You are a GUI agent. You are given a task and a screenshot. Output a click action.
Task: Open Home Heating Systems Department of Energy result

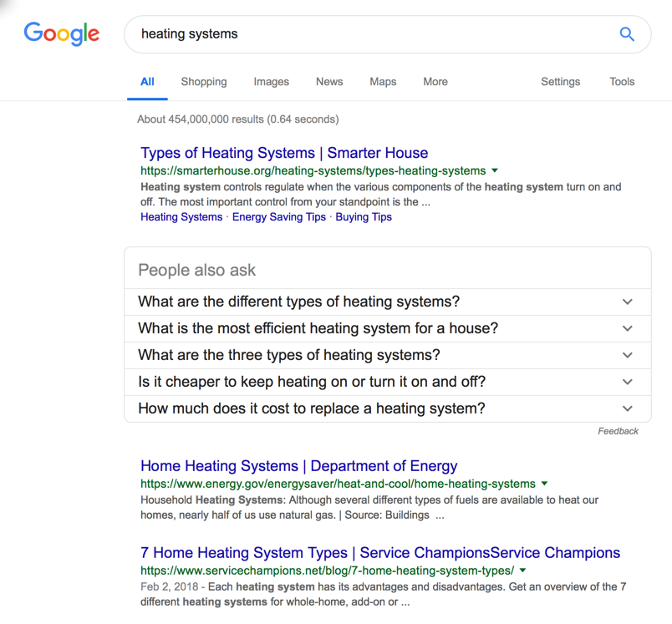coord(298,466)
